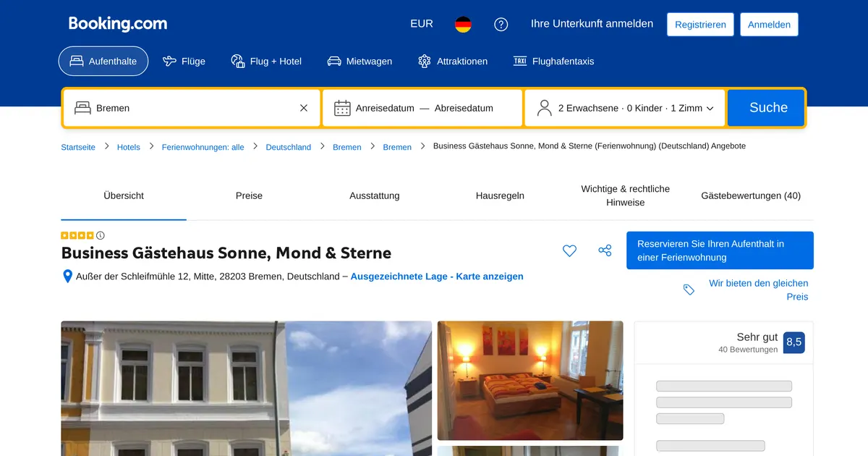Expand the guests and rooms dropdown
Viewport: 868px width, 456px height.
625,108
